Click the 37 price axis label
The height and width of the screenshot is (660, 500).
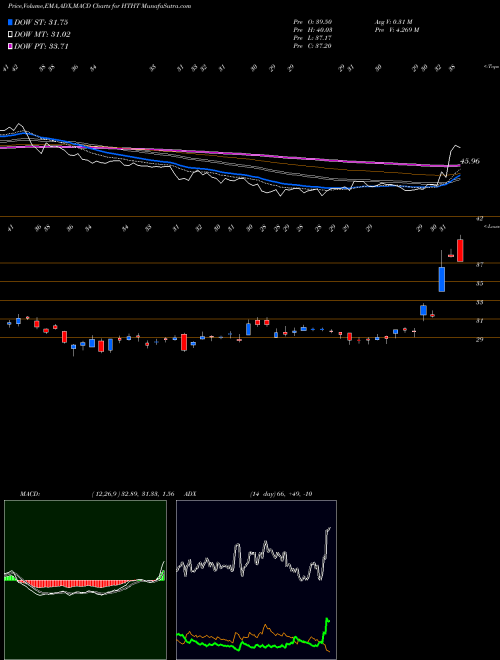479,265
